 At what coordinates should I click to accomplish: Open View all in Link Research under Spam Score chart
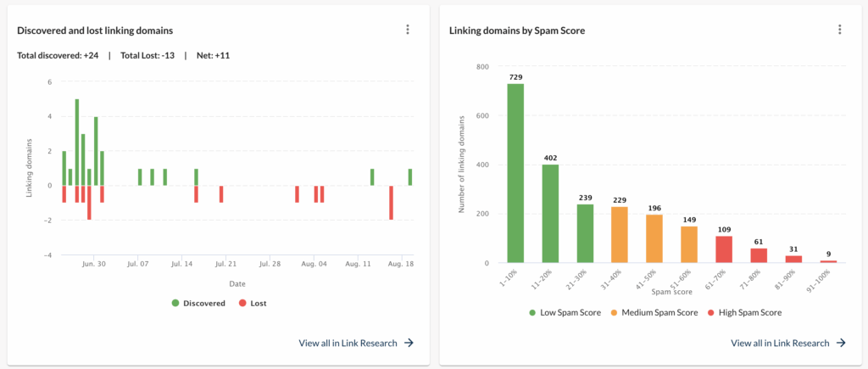coord(780,343)
